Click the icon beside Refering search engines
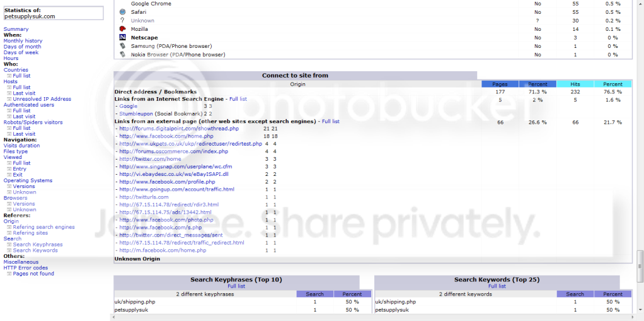This screenshot has height=321, width=644. pos(9,227)
